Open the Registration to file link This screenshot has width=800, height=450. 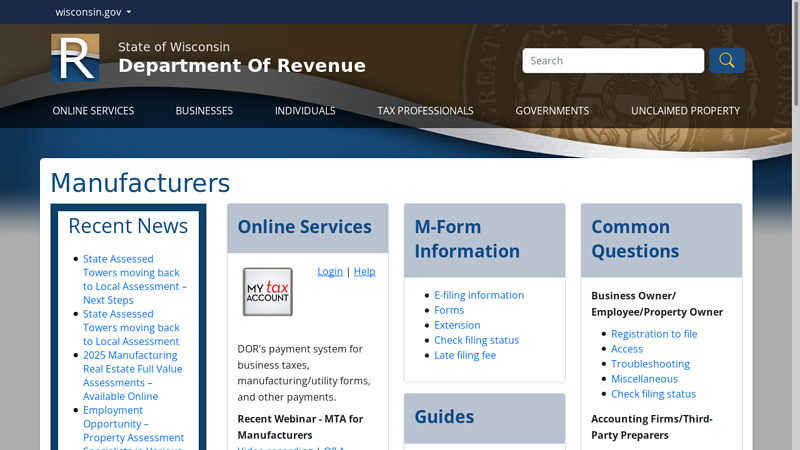coord(654,334)
